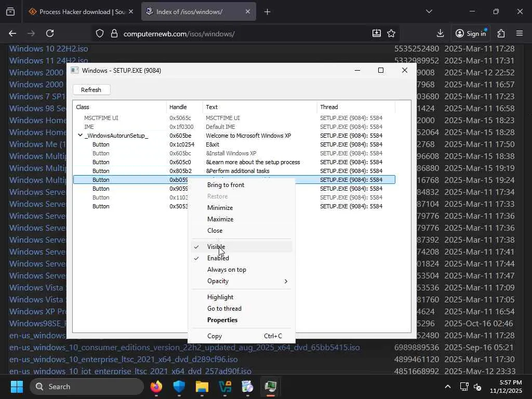Go forward with browser forward arrow

(x=31, y=33)
